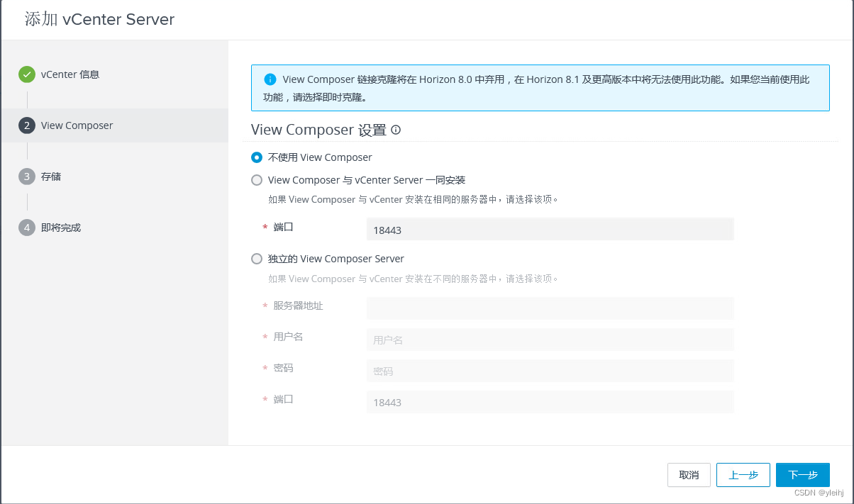Click the 用户名 input field

pyautogui.click(x=550, y=340)
